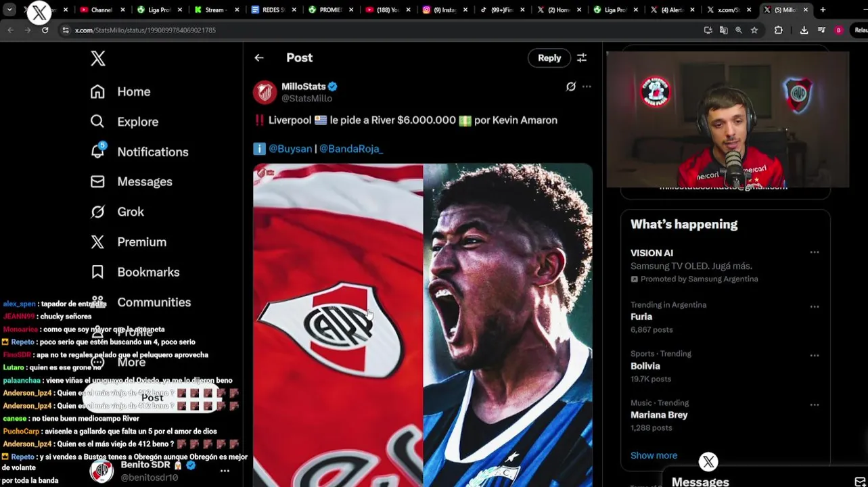Click the zoom magnifier icon in address bar
Viewport: 868px width, 487px height.
tap(739, 30)
